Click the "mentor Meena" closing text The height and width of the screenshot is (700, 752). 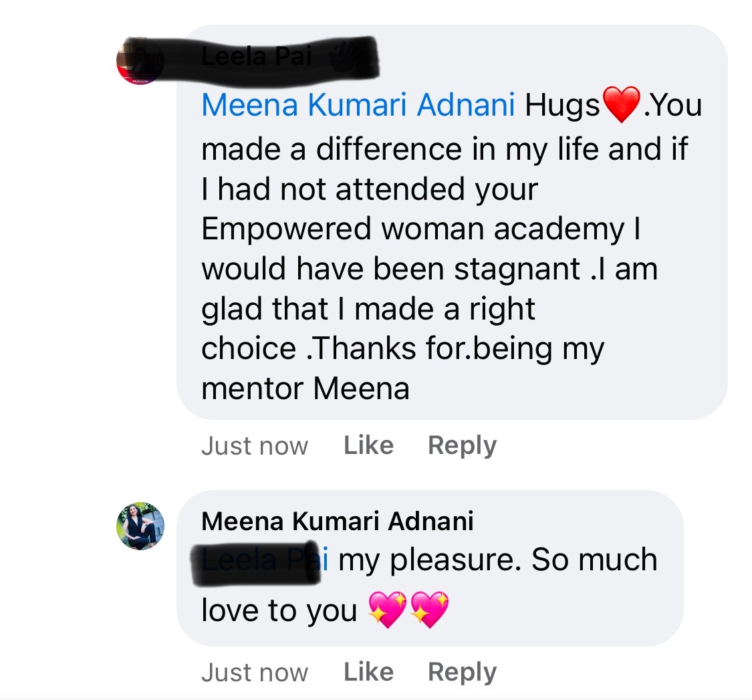click(305, 388)
